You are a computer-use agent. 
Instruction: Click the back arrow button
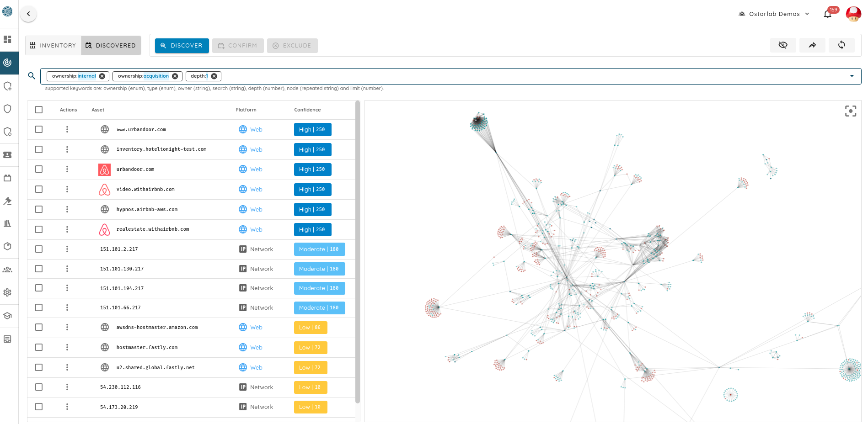[x=28, y=14]
